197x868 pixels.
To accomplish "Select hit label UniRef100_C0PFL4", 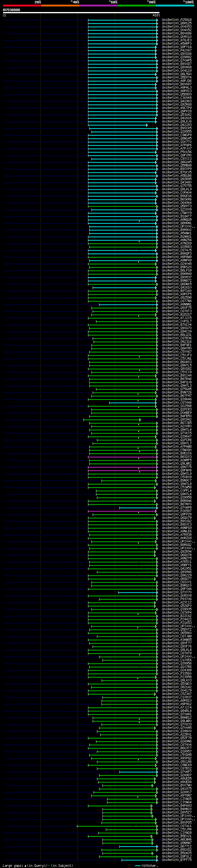I will pos(177,491).
